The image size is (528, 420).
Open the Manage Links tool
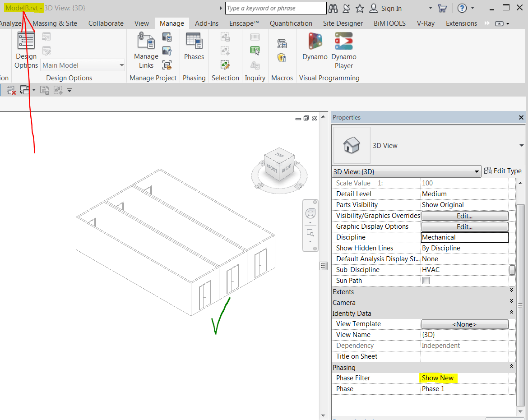146,50
